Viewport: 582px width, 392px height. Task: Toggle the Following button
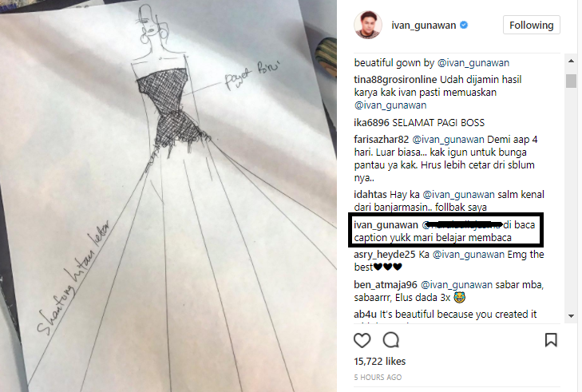tap(532, 25)
